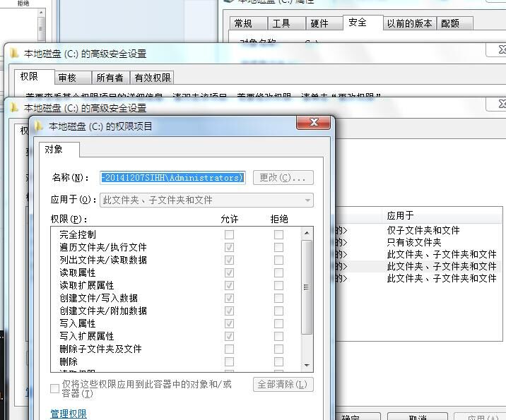
Task: Open the 硬件 properties tab
Action: (319, 23)
